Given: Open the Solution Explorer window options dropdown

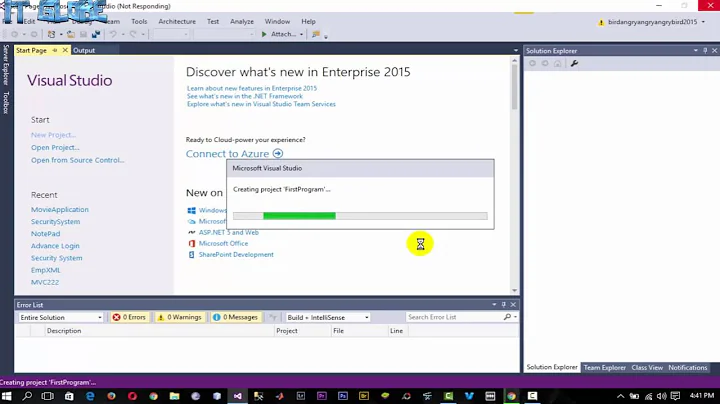Looking at the screenshot, I should (x=696, y=50).
